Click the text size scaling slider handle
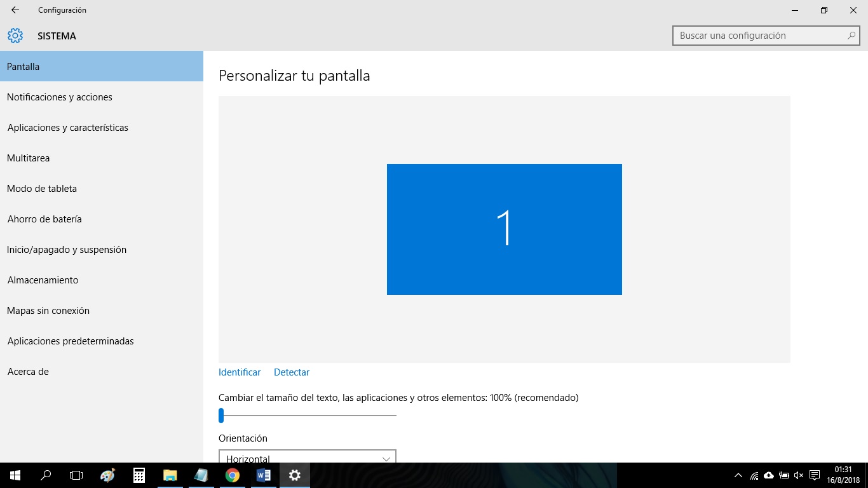This screenshot has height=488, width=868. (x=221, y=416)
